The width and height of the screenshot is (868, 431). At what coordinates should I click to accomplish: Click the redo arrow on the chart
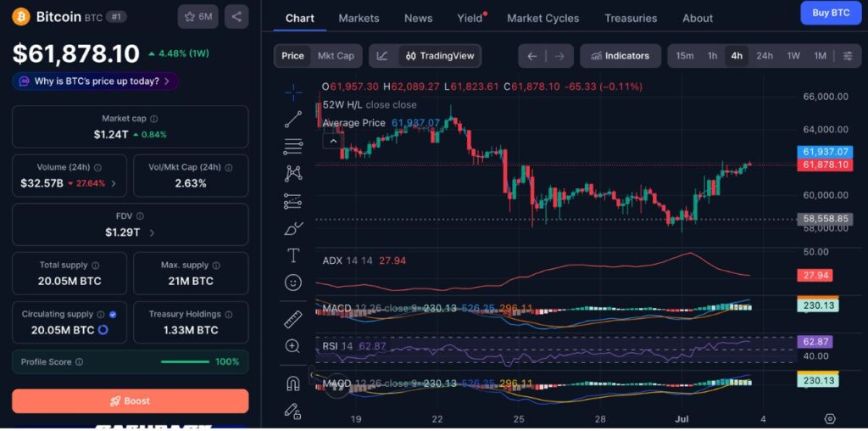click(x=559, y=56)
